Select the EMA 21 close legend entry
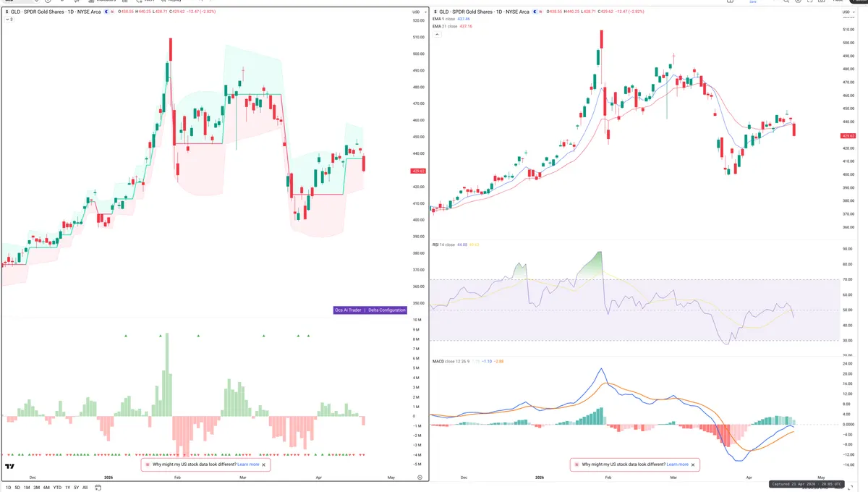Viewport: 868px width, 492px height. pos(445,26)
